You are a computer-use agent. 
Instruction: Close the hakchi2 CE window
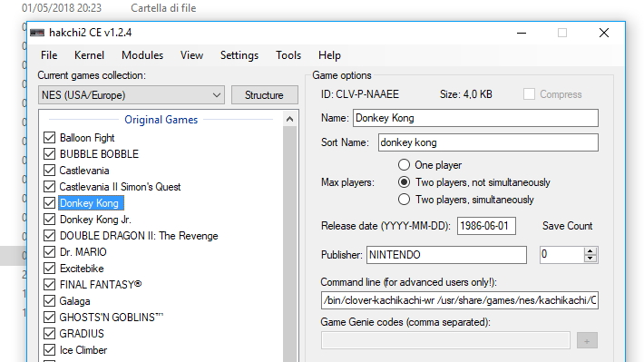click(x=604, y=33)
